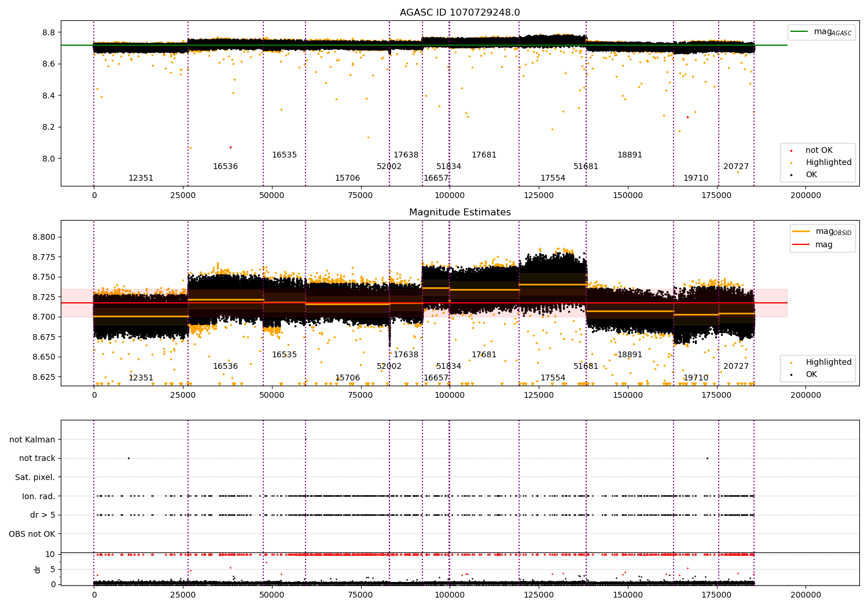Click Highlighted in the Magnitude Estimates legend
The height and width of the screenshot is (608, 868).
[x=822, y=362]
